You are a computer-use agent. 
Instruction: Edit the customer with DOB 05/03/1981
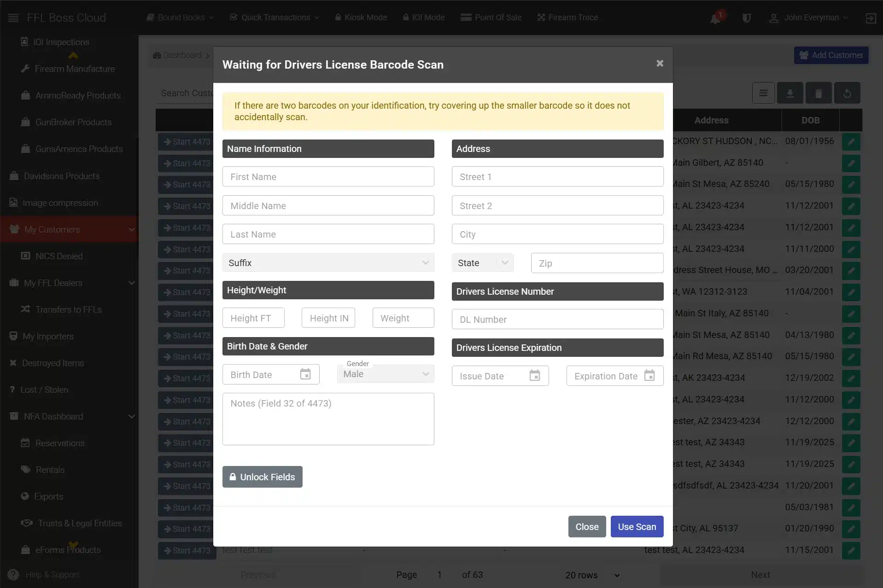pos(851,507)
